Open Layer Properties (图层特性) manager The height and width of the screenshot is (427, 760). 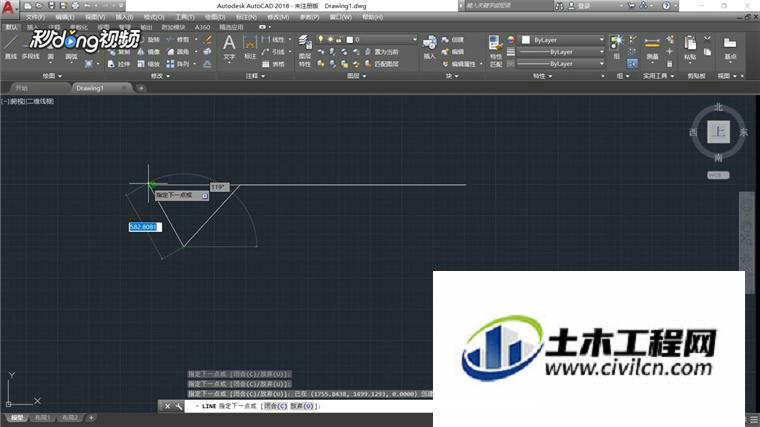point(304,51)
